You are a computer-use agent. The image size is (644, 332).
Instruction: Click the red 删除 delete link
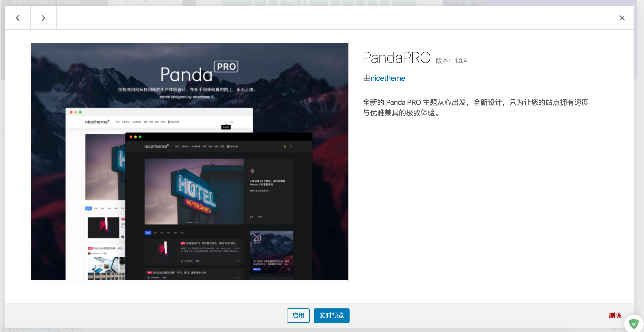(x=615, y=315)
